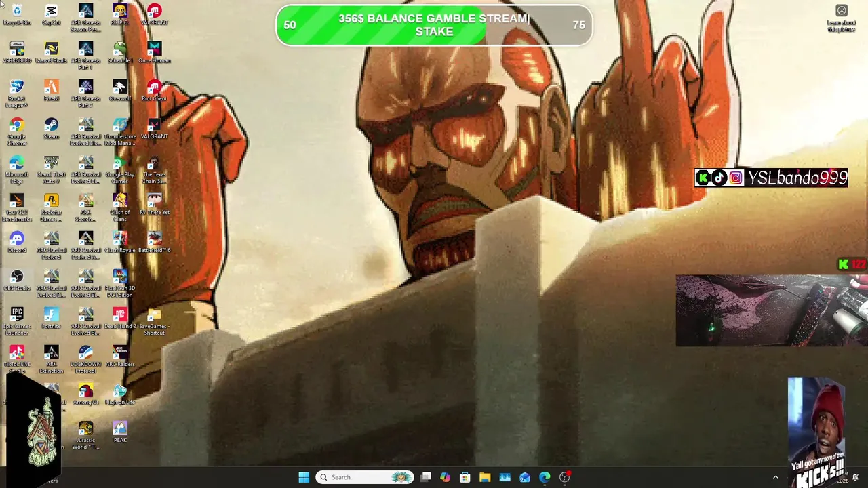
Task: Open the PEAK game shortcut
Action: point(120,432)
